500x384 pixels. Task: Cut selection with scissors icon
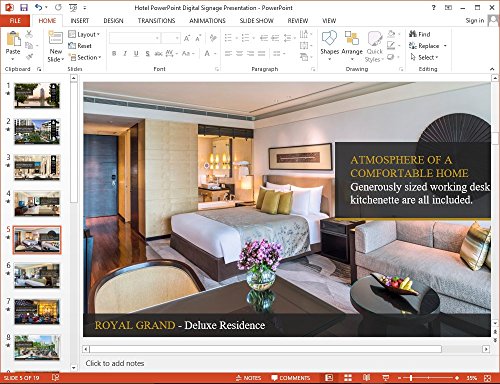(29, 34)
